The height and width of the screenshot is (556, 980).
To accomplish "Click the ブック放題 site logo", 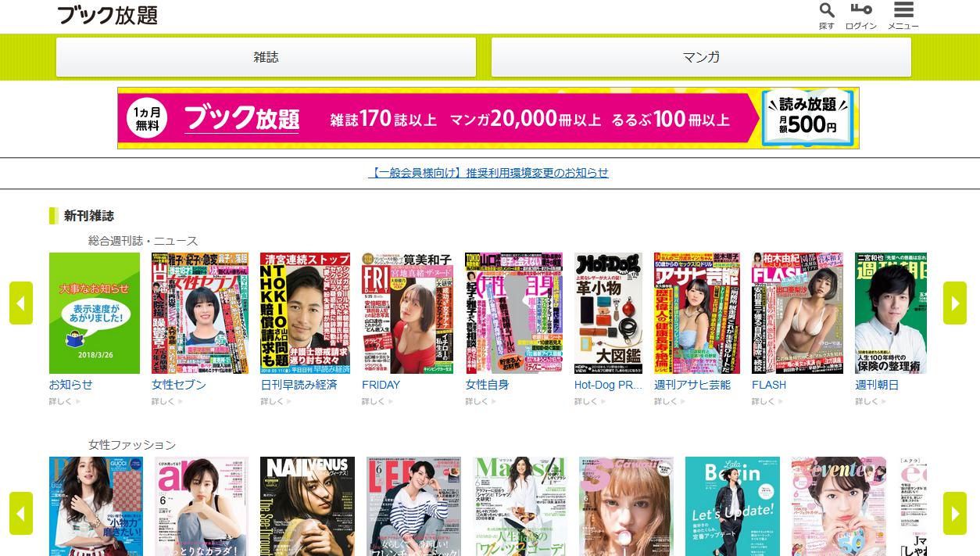I will coord(107,14).
